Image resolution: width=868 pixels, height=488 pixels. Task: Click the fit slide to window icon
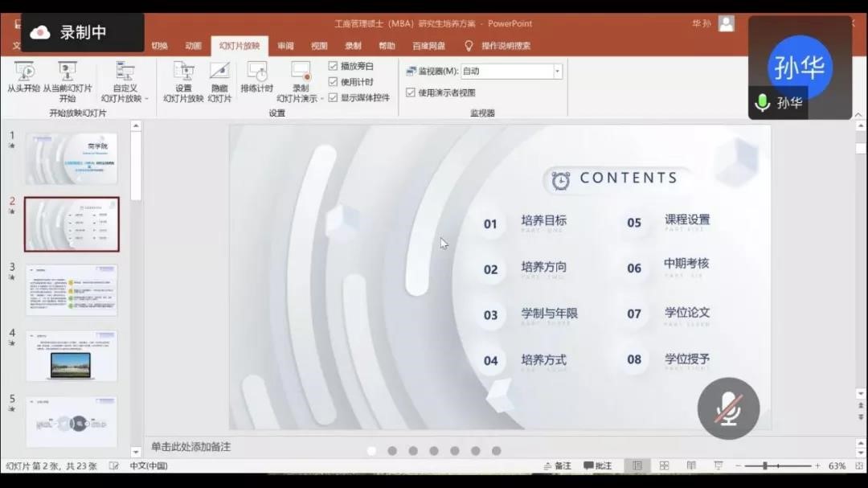tap(860, 465)
